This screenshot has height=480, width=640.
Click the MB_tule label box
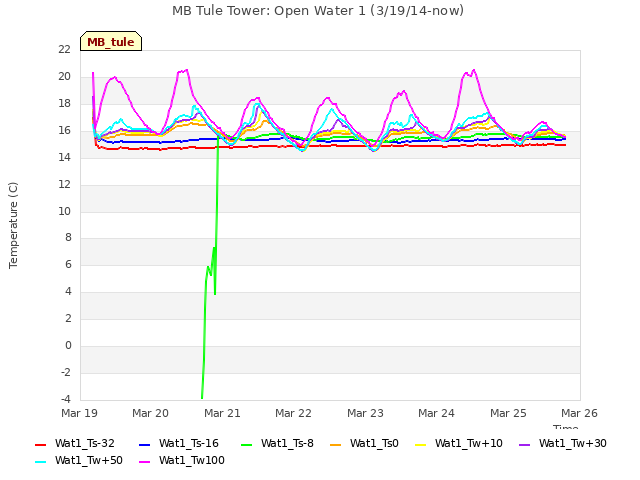[x=111, y=41]
